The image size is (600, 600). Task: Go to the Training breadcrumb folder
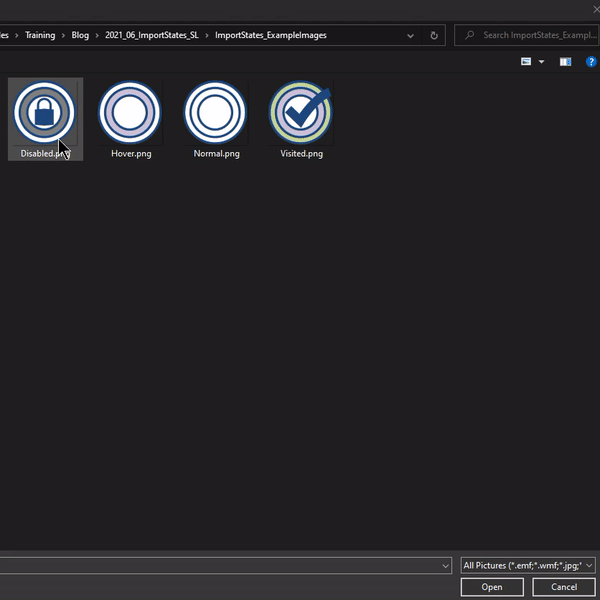(40, 35)
